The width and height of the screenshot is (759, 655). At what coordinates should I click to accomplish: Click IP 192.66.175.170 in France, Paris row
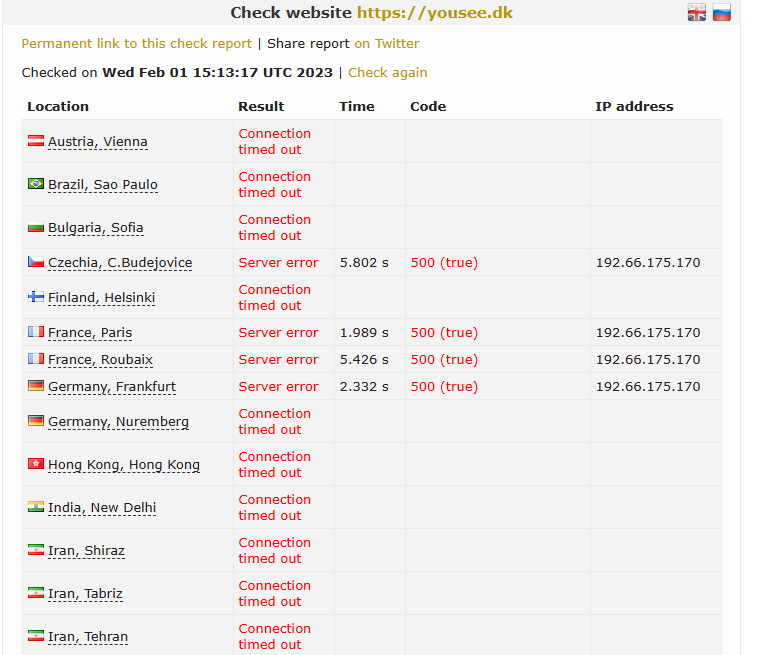tap(648, 333)
